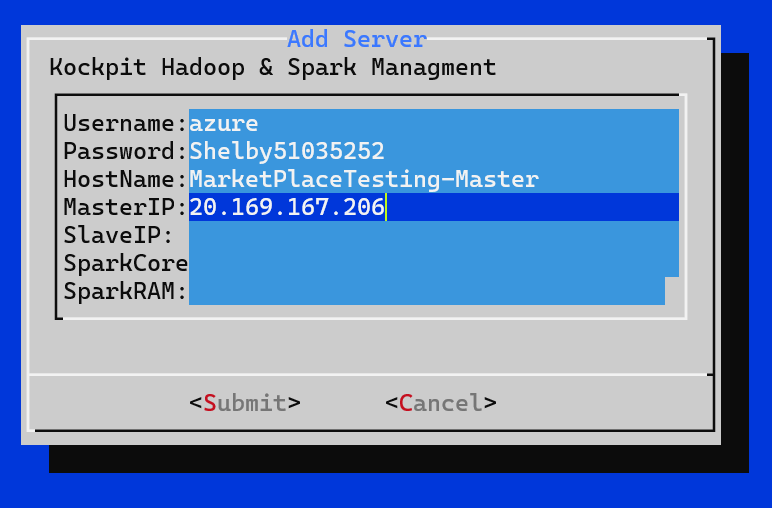Click the Add Server dialog title
Screen dimensions: 772x508
(x=357, y=39)
